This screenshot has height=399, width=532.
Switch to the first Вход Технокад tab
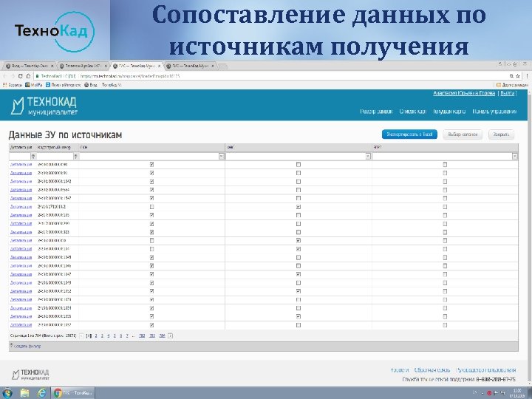(x=29, y=66)
